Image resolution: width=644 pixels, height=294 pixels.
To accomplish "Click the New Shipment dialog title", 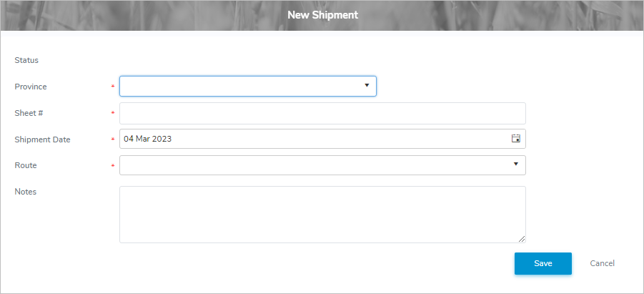I will pyautogui.click(x=322, y=14).
